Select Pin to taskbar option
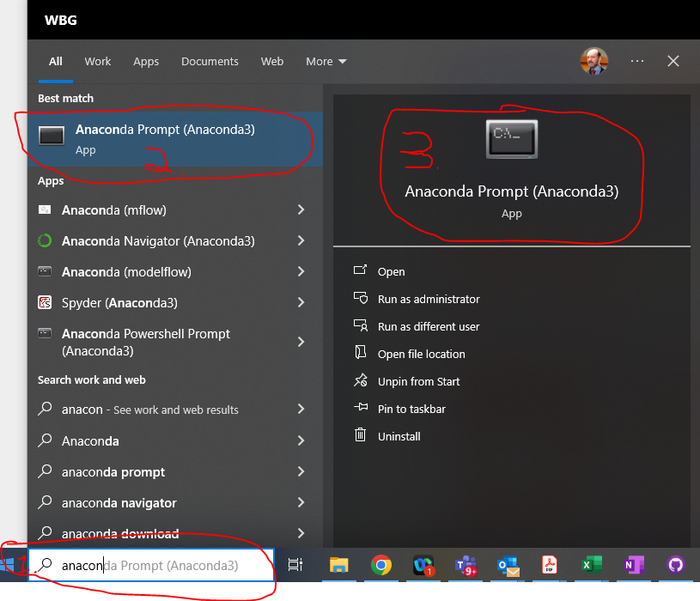This screenshot has height=601, width=700. 411,410
